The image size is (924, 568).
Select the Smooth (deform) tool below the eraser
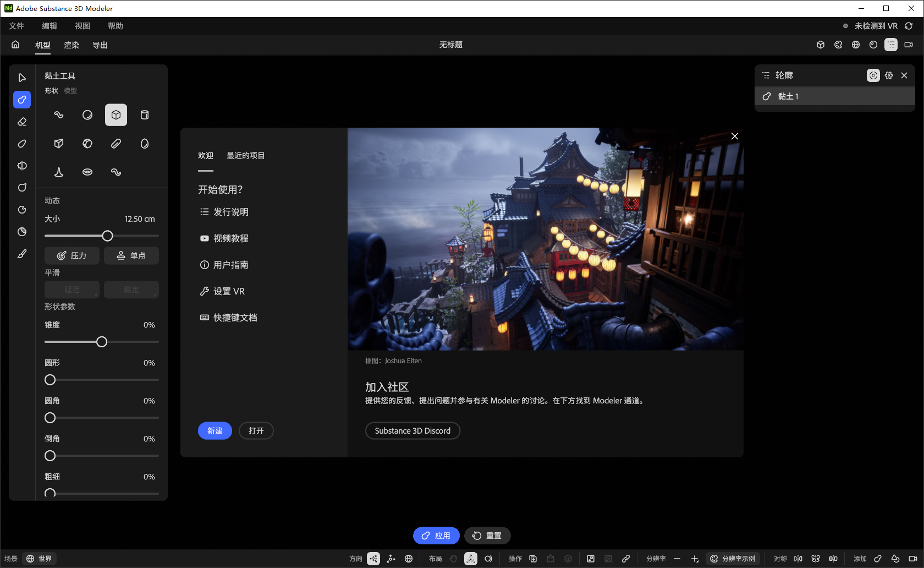coord(22,144)
